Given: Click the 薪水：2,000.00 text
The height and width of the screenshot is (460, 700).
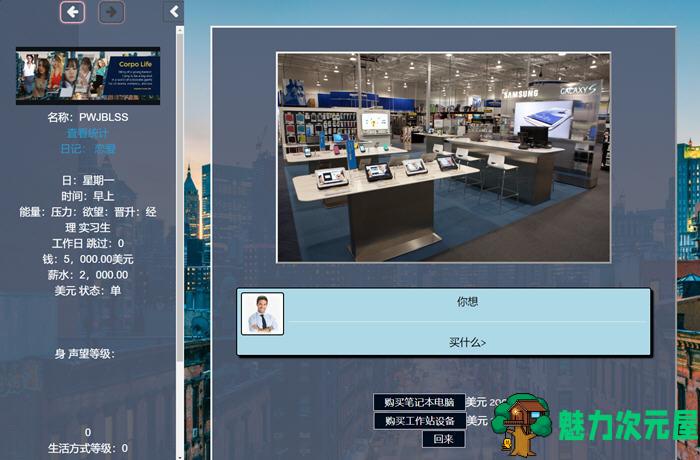Looking at the screenshot, I should pos(88,275).
